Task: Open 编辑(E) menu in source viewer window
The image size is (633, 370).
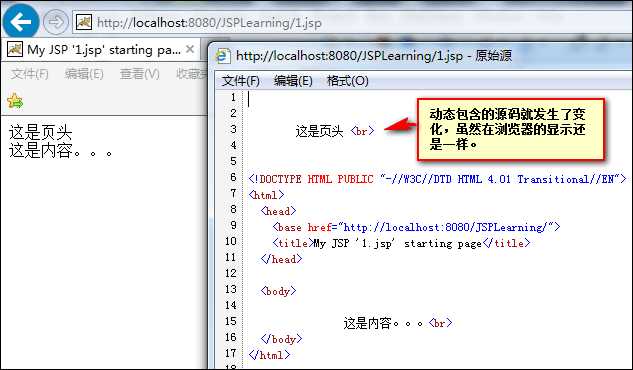Action: (293, 81)
